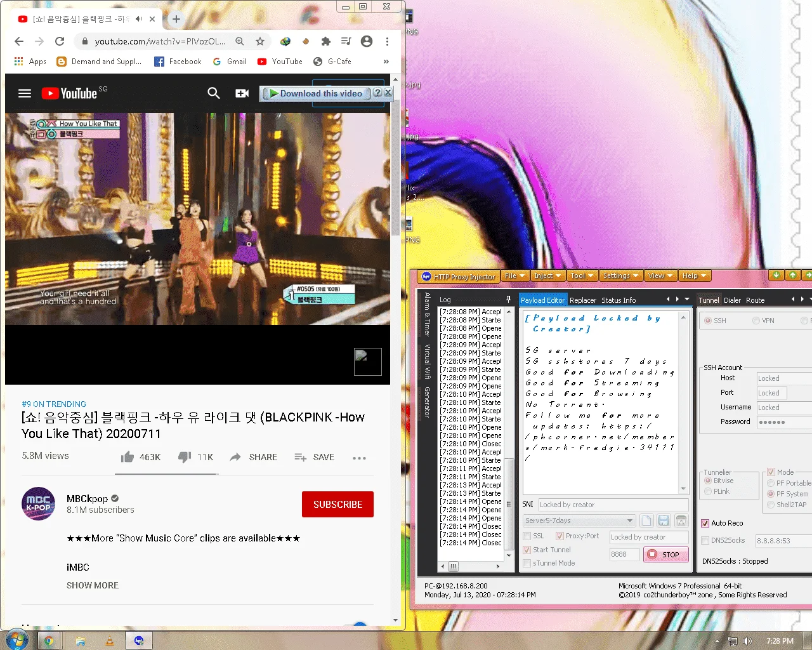Open help on the download bar

pos(377,93)
